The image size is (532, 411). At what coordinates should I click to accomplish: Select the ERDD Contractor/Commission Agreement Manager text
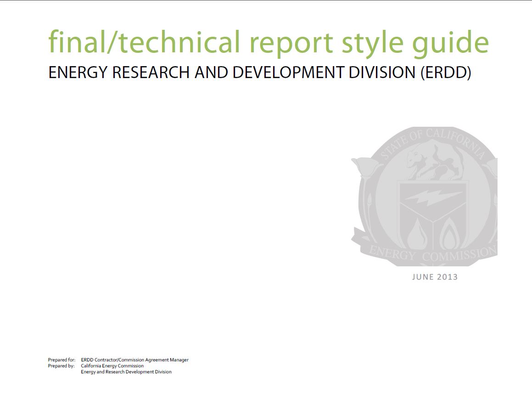(x=135, y=360)
